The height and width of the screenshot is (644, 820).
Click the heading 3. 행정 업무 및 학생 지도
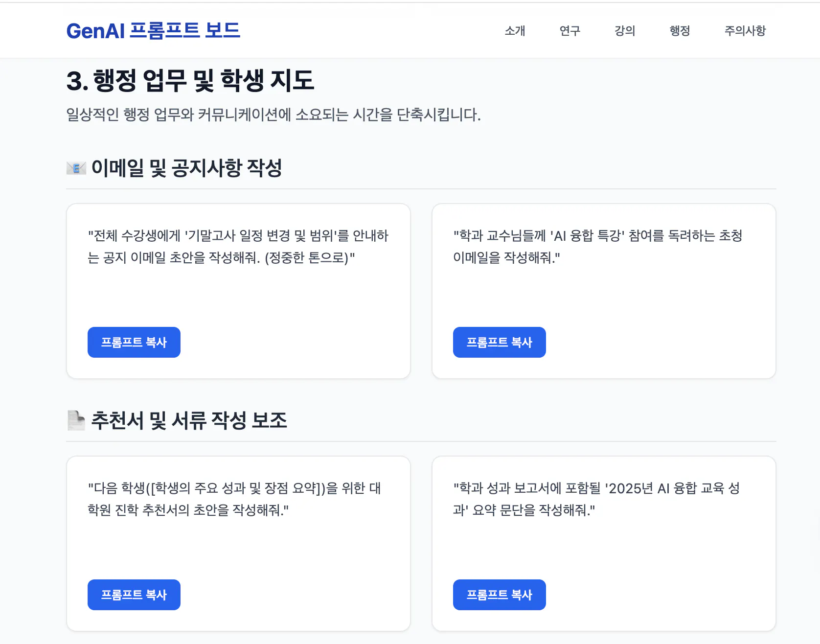click(x=191, y=81)
